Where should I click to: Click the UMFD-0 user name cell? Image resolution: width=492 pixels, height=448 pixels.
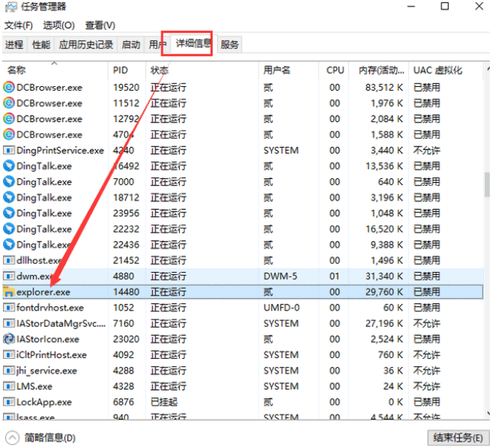282,308
